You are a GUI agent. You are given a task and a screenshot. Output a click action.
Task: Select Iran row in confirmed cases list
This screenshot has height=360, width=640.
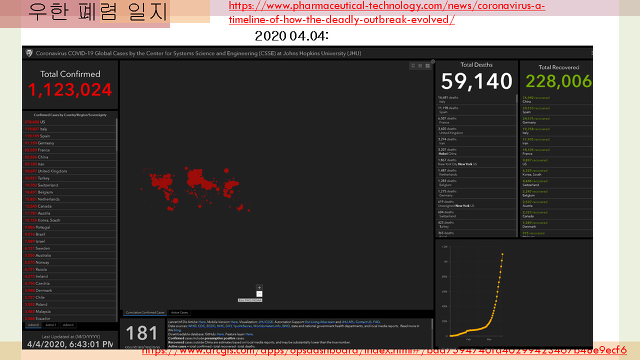pos(70,164)
